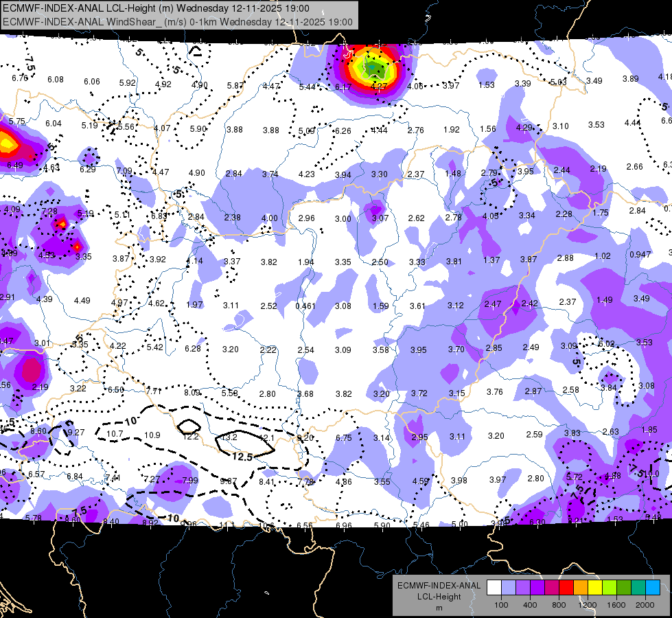This screenshot has width=672, height=618.
Task: Click the wind shear value 6.26
Action: click(343, 130)
